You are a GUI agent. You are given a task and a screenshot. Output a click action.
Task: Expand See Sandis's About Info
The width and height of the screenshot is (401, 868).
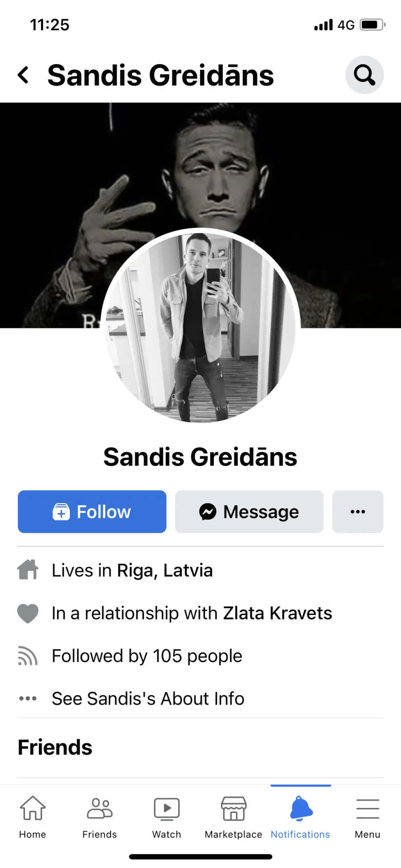(148, 699)
